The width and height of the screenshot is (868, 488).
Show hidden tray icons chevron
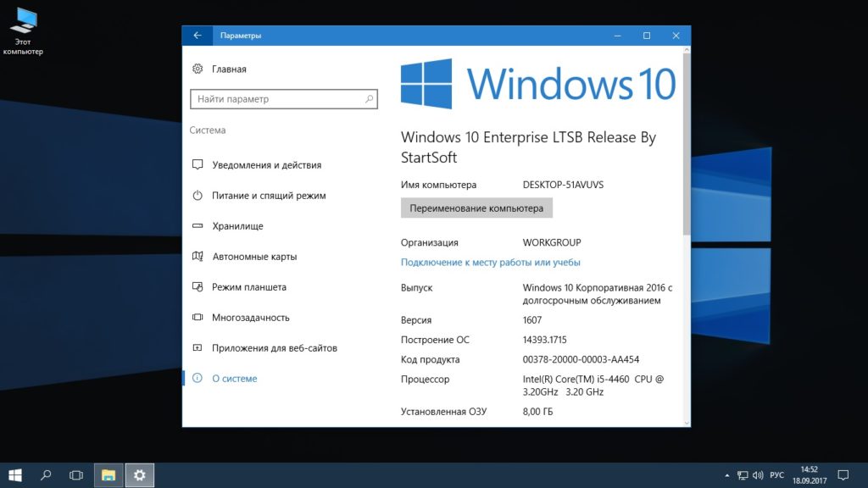726,475
